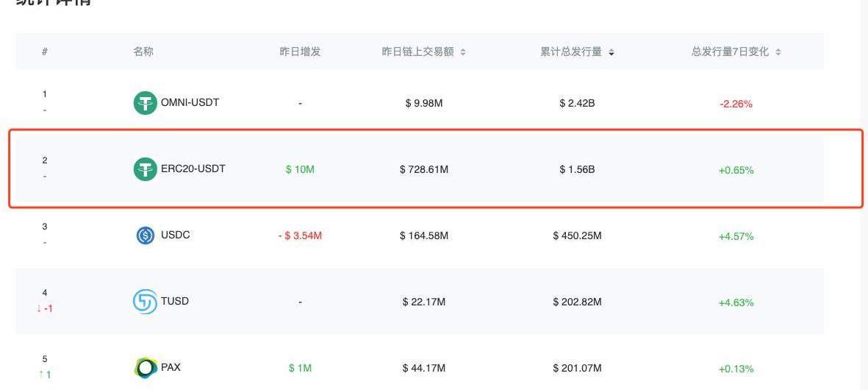Click the green ↑ 1 rank change
Image resolution: width=868 pixels, height=390 pixels.
point(45,375)
